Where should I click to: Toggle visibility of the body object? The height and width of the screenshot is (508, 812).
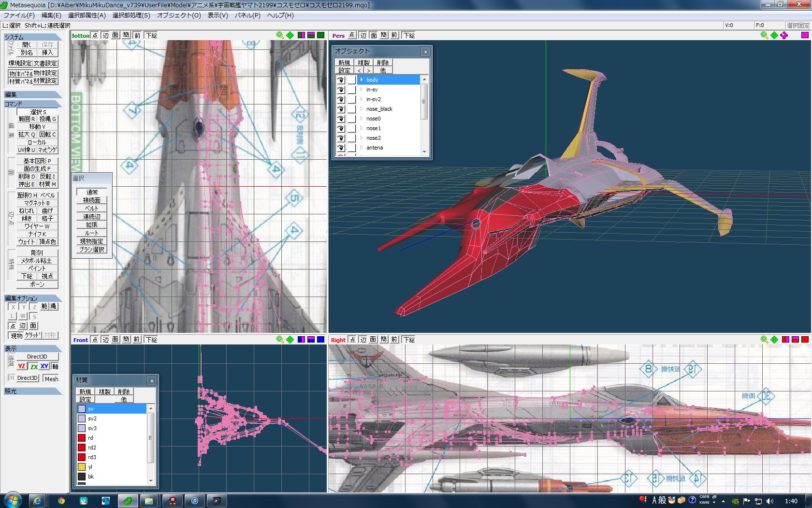point(341,80)
